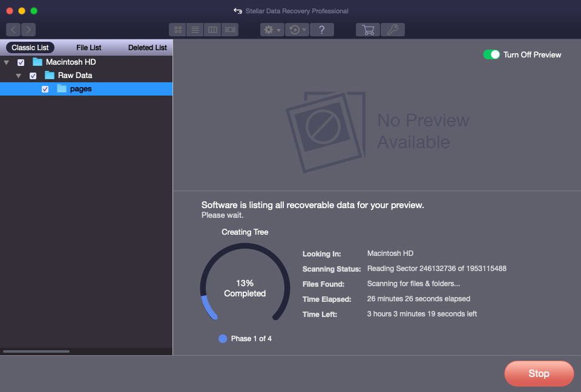Uncheck the Macintosh HD checkbox
Screen dimensions: 581x392
pyautogui.click(x=21, y=62)
